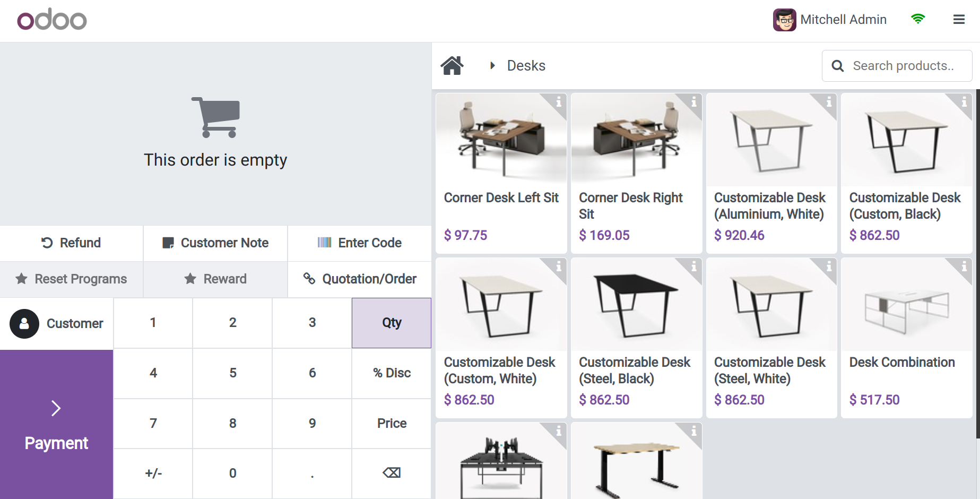
Task: Click the Customer person icon button
Action: [x=24, y=324]
